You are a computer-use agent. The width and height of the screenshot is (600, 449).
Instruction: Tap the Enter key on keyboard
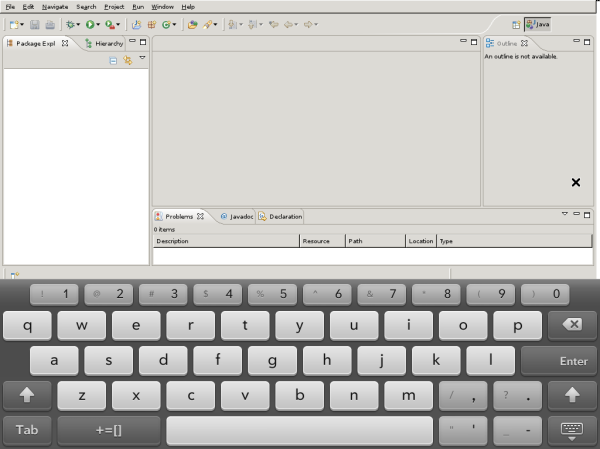(559, 361)
